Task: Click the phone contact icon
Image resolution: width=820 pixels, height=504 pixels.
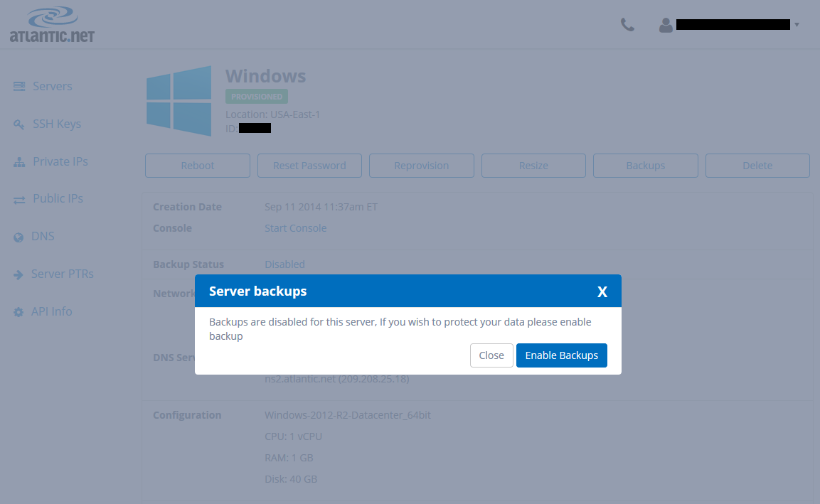Action: tap(627, 25)
